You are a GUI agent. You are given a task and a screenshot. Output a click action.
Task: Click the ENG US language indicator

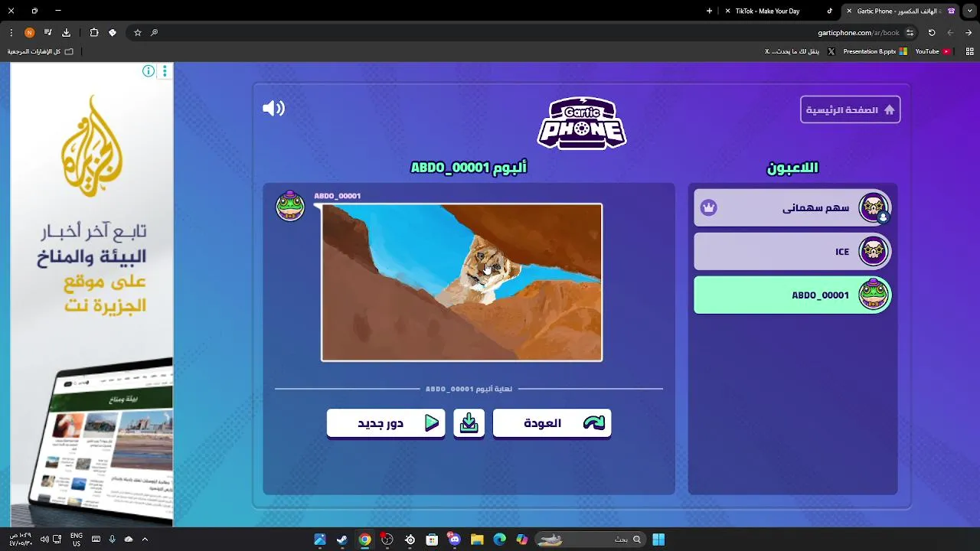[77, 540]
